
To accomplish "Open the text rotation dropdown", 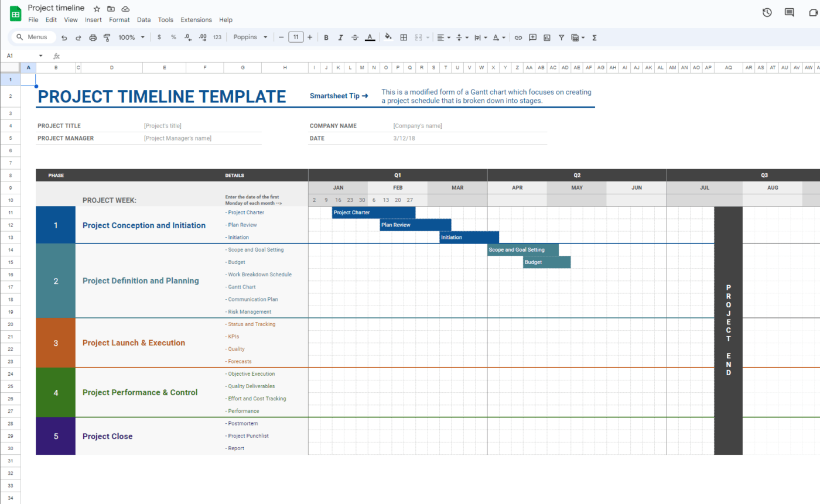I will pos(499,37).
